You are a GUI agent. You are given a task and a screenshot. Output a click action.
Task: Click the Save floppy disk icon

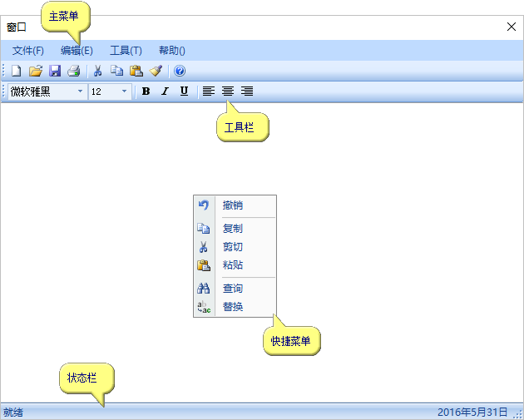(55, 72)
